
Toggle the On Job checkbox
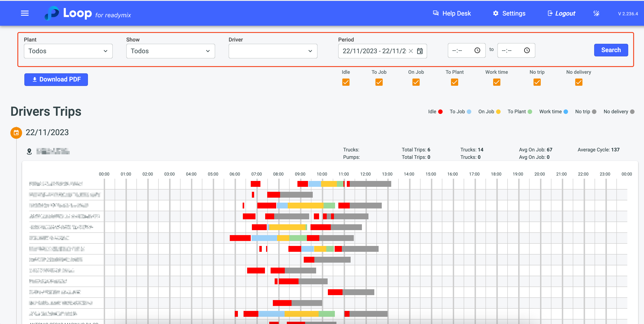(x=416, y=82)
